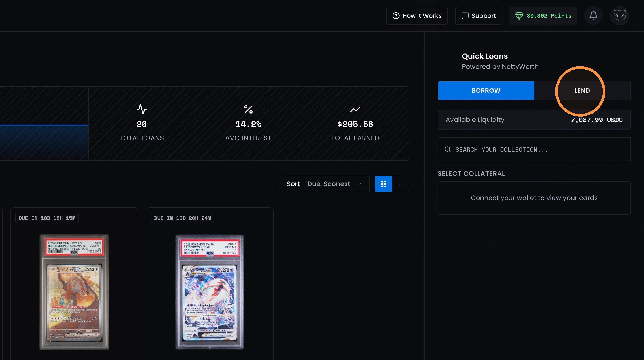Viewport: 644px width, 360px height.
Task: Switch to grid view
Action: click(383, 184)
